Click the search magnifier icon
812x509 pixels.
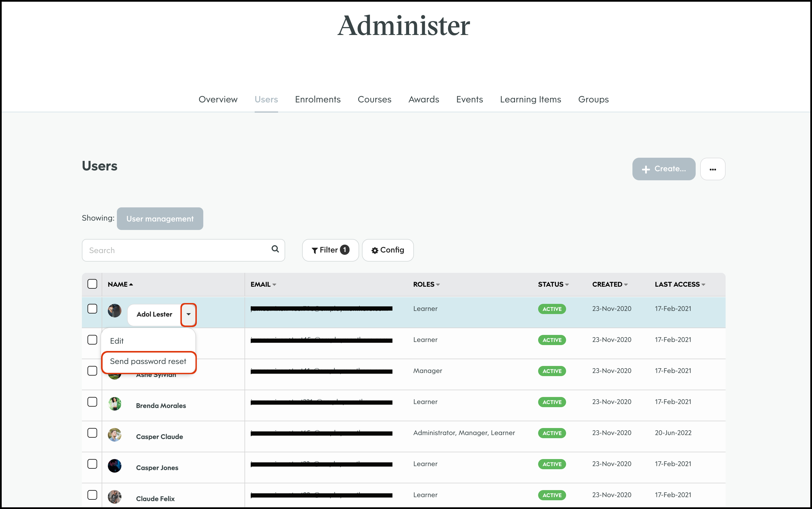click(x=275, y=249)
